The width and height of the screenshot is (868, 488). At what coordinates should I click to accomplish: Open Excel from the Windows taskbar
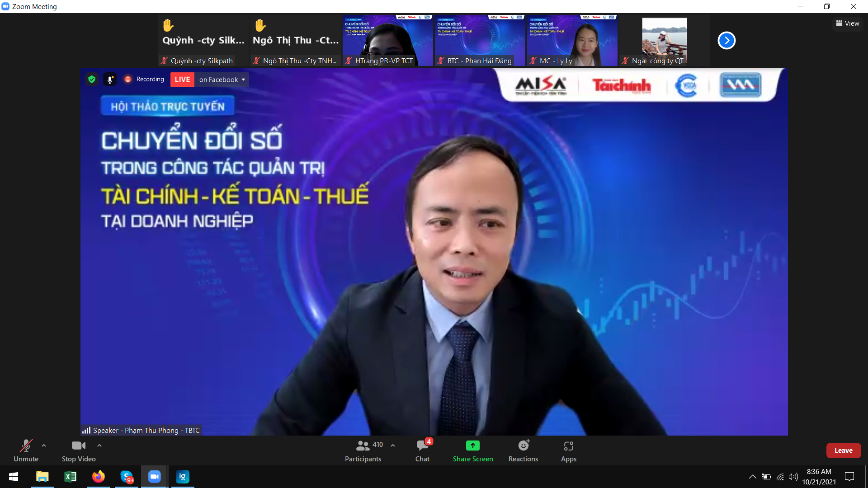coord(70,477)
